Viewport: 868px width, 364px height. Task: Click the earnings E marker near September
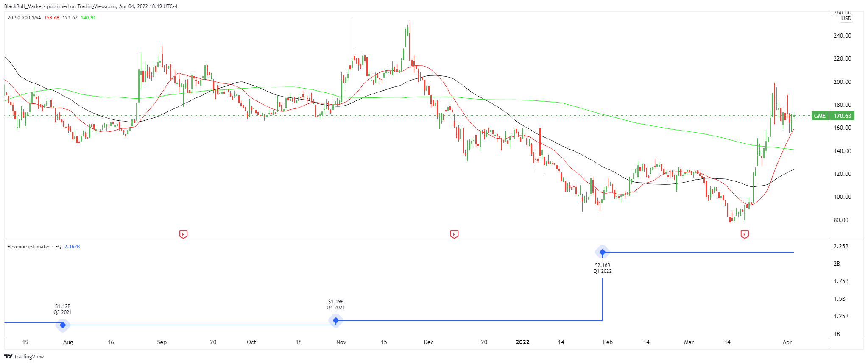(183, 234)
